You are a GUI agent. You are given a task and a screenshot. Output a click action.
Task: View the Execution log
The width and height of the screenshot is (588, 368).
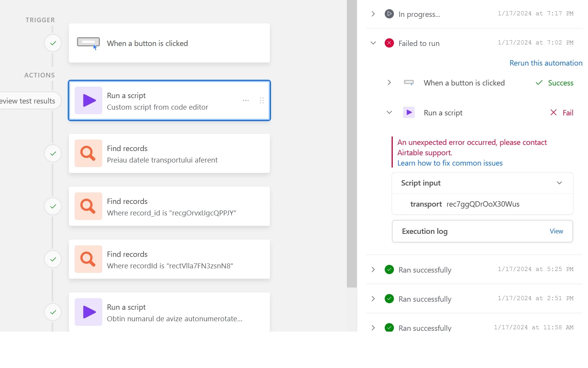(556, 231)
